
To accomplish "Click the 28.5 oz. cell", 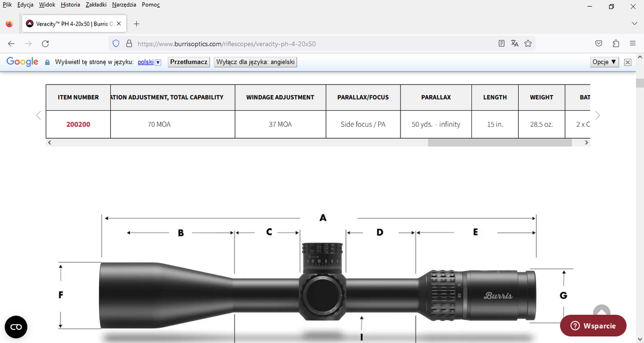I will (x=541, y=124).
